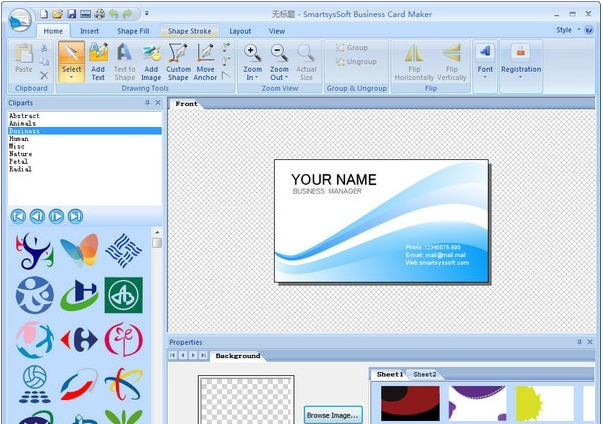This screenshot has height=424, width=603.
Task: Jump to last clipart page
Action: pyautogui.click(x=75, y=216)
